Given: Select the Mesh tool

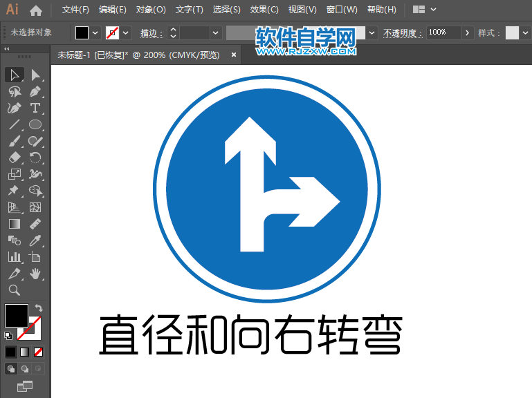Looking at the screenshot, I should coord(35,207).
